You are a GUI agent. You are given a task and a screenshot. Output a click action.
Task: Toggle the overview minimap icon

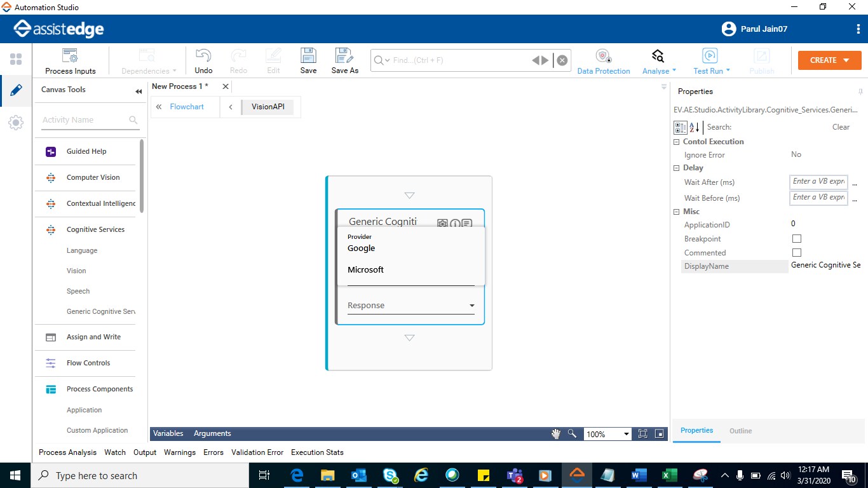point(660,433)
